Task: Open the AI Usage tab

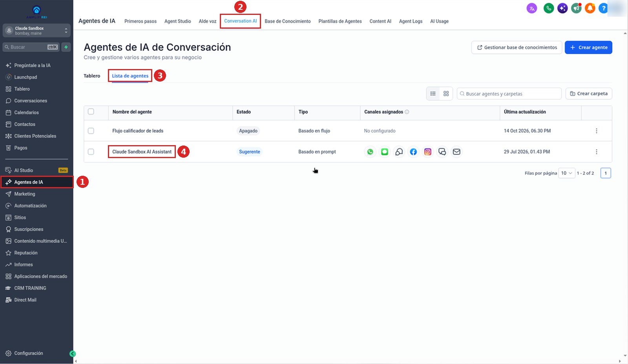Action: [439, 21]
